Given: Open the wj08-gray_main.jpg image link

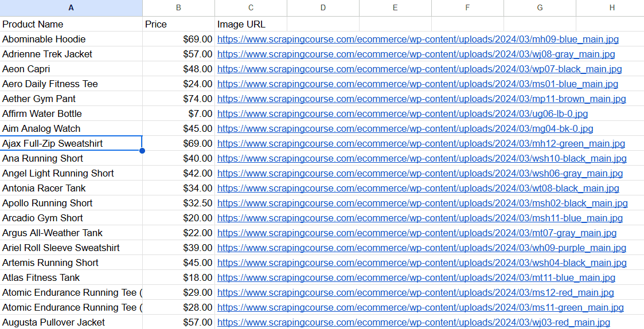Looking at the screenshot, I should pyautogui.click(x=416, y=54).
